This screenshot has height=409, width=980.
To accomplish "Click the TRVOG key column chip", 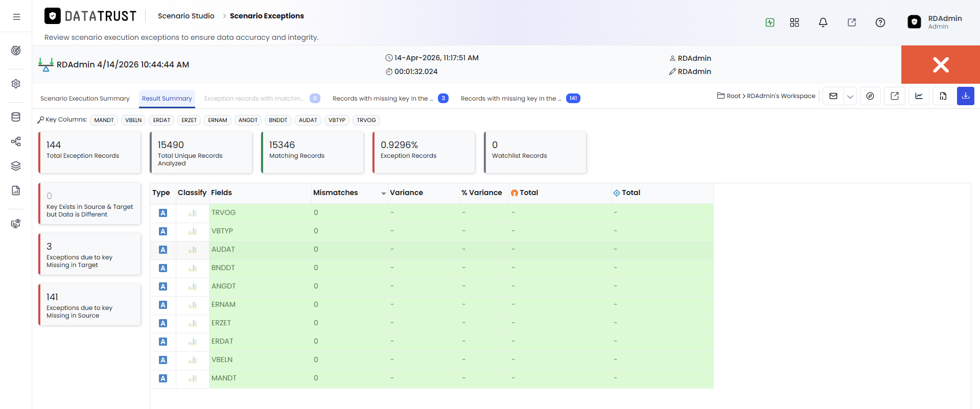I will click(366, 121).
